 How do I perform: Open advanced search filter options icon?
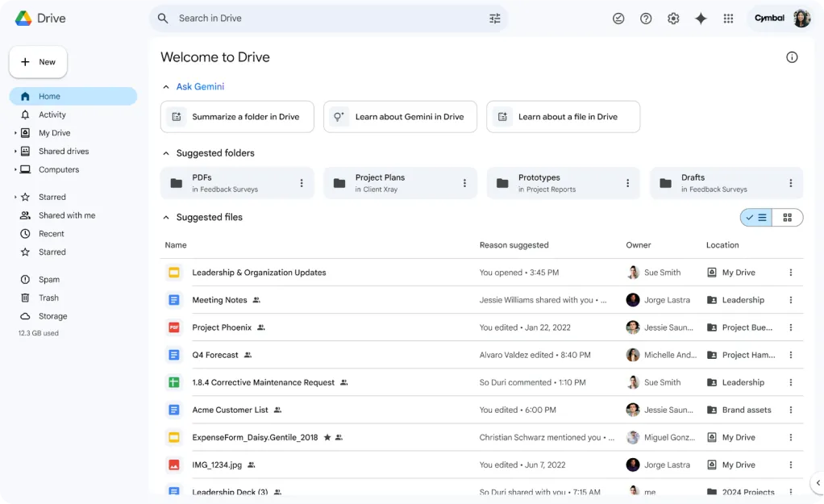pos(494,19)
